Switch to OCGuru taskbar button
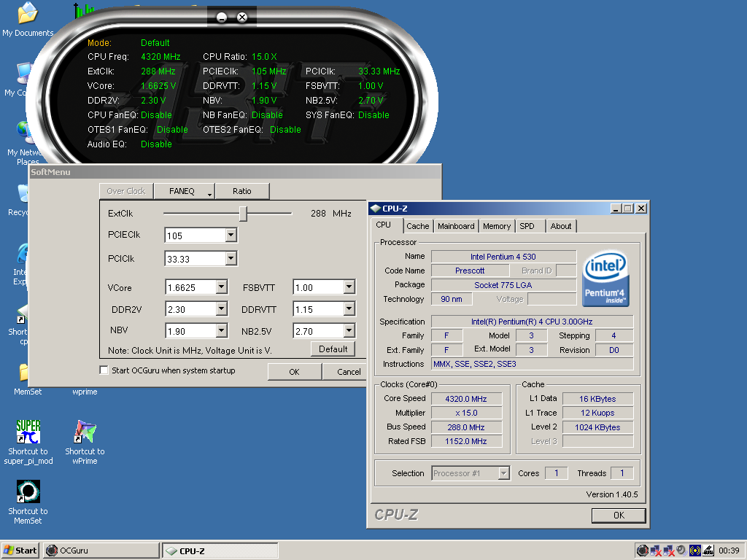Image resolution: width=747 pixels, height=560 pixels. (101, 551)
